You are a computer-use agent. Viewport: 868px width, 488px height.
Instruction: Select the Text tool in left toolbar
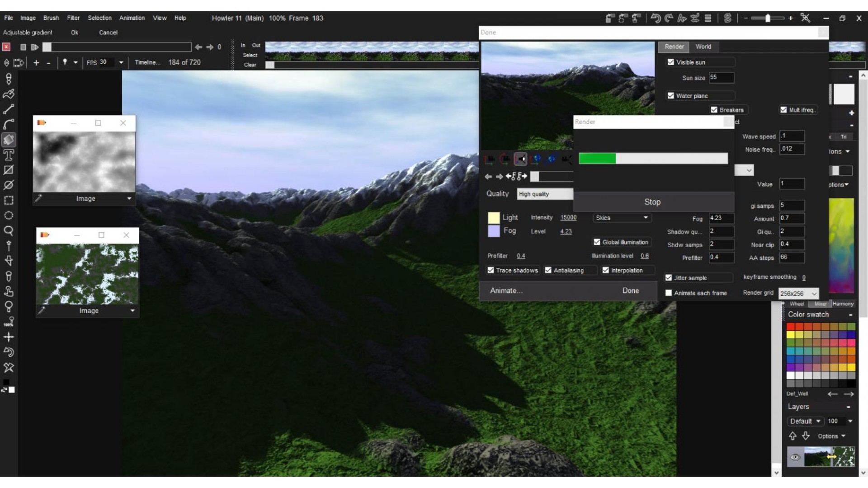point(9,155)
